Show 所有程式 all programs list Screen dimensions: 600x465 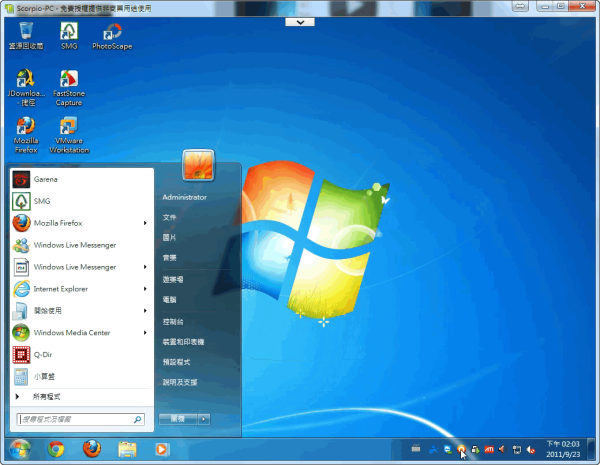pyautogui.click(x=48, y=397)
